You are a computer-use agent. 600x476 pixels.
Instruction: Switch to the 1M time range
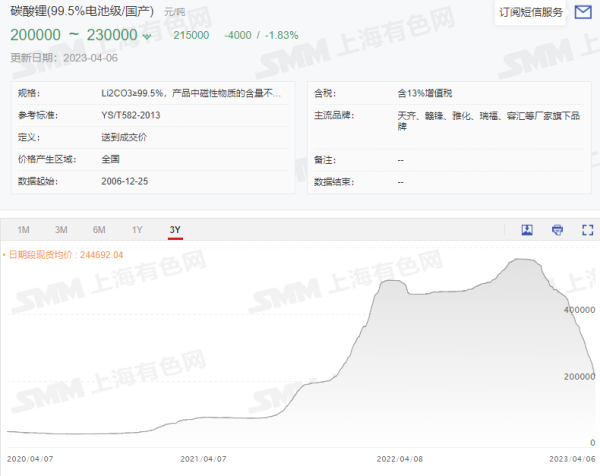(x=24, y=230)
